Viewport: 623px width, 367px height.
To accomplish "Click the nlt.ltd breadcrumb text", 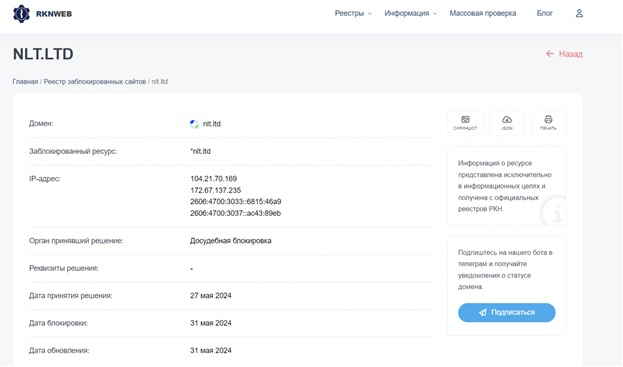I will click(160, 81).
